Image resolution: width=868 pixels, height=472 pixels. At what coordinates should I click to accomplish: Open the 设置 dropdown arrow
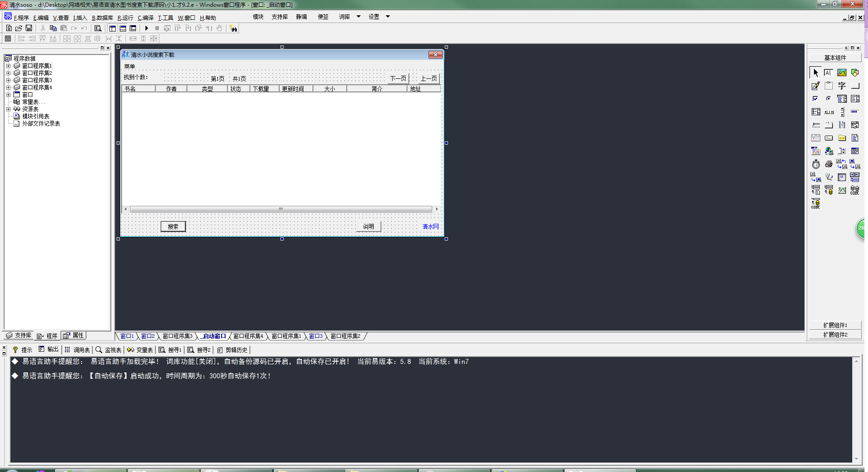pos(388,17)
